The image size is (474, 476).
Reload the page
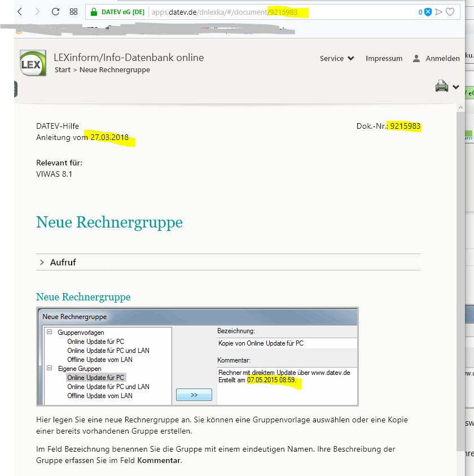55,12
